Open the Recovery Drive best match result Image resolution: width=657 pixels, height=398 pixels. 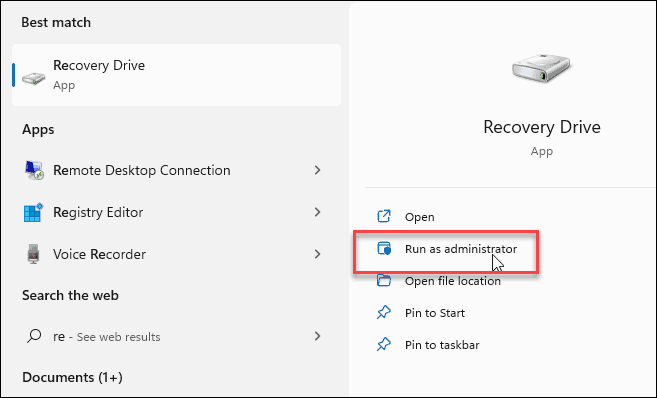(176, 75)
